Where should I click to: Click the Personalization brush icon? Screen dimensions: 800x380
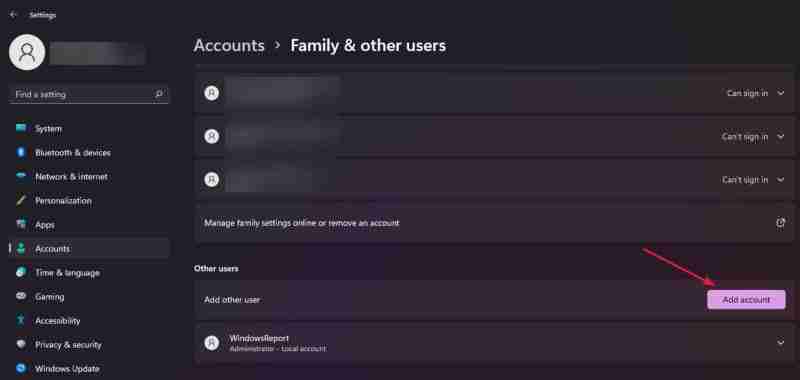coord(21,200)
